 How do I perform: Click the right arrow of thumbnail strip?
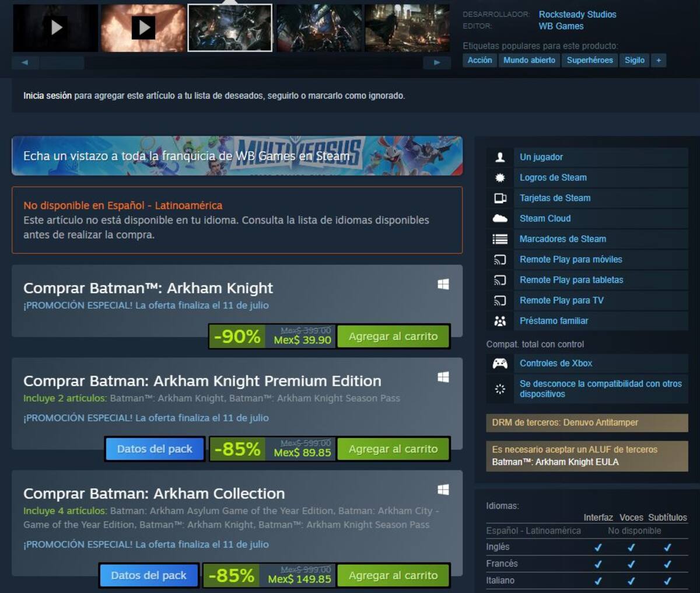437,62
